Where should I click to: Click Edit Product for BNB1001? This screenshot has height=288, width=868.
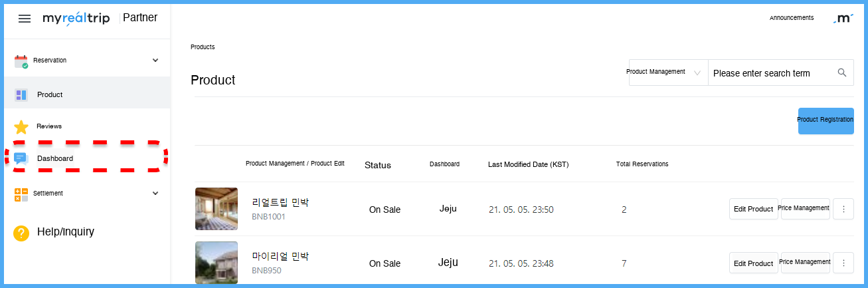753,209
